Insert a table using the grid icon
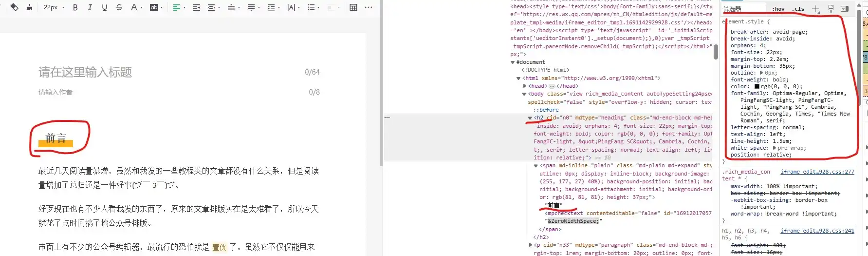Image resolution: width=868 pixels, height=256 pixels. point(353,7)
